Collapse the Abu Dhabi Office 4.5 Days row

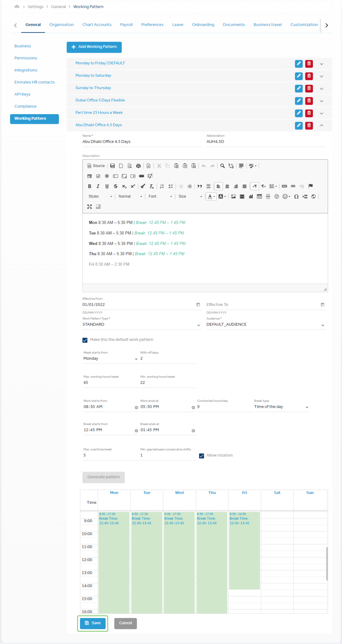pyautogui.click(x=321, y=125)
